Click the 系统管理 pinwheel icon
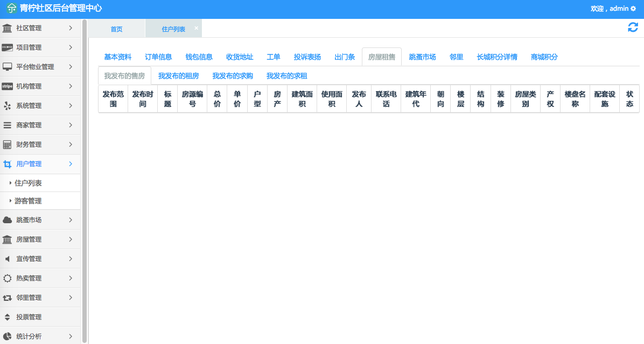The image size is (644, 344). point(7,106)
